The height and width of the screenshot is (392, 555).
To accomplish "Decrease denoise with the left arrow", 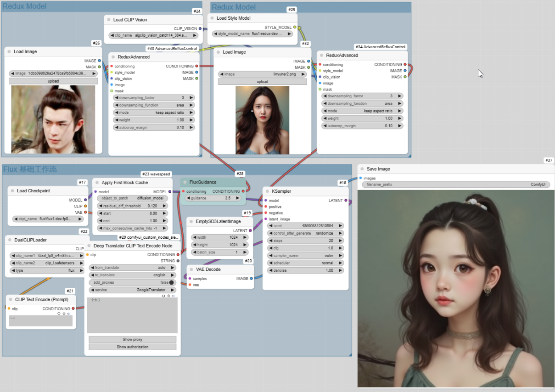I will [271, 270].
